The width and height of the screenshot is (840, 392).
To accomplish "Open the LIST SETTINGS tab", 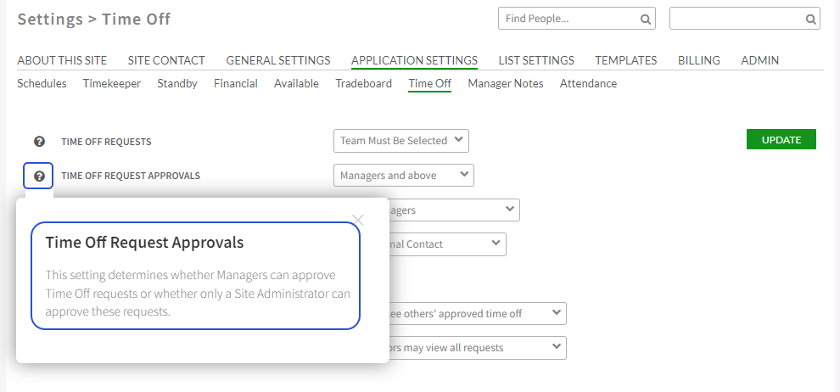I will [536, 61].
